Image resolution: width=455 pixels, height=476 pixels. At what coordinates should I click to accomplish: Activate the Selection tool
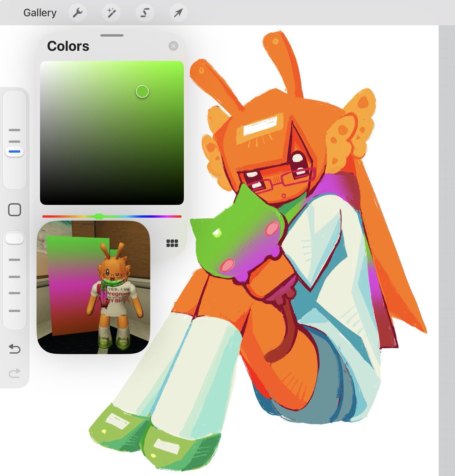[145, 13]
